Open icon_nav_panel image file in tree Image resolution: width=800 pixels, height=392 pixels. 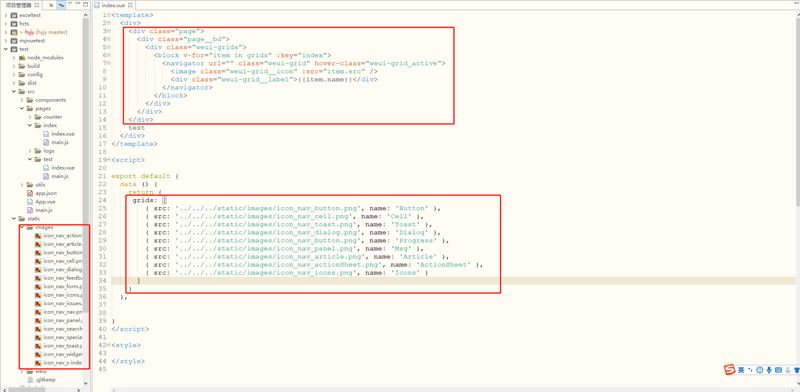63,320
